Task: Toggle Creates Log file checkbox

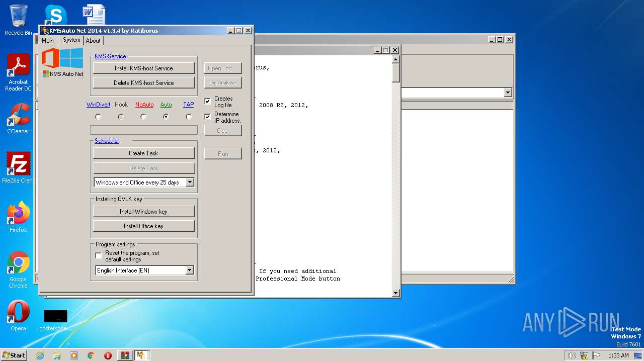Action: [207, 102]
